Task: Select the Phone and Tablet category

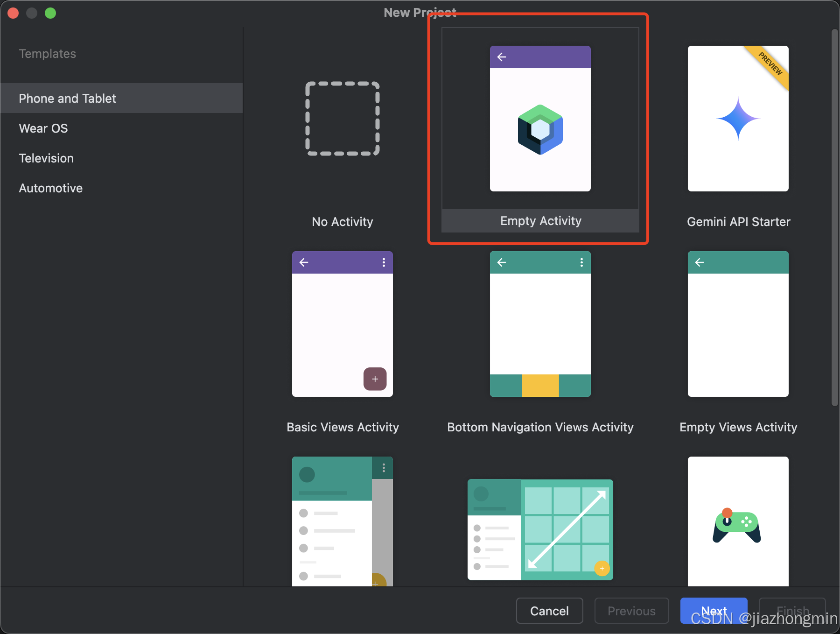Action: click(67, 98)
